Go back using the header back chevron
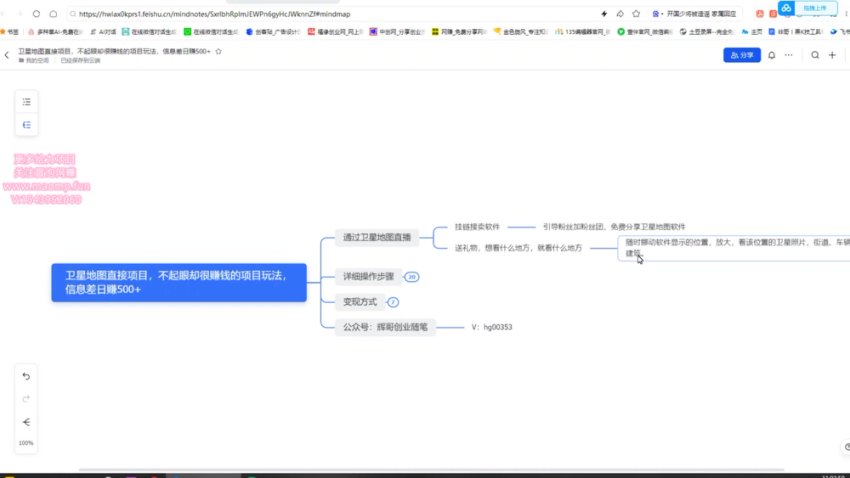 8,55
